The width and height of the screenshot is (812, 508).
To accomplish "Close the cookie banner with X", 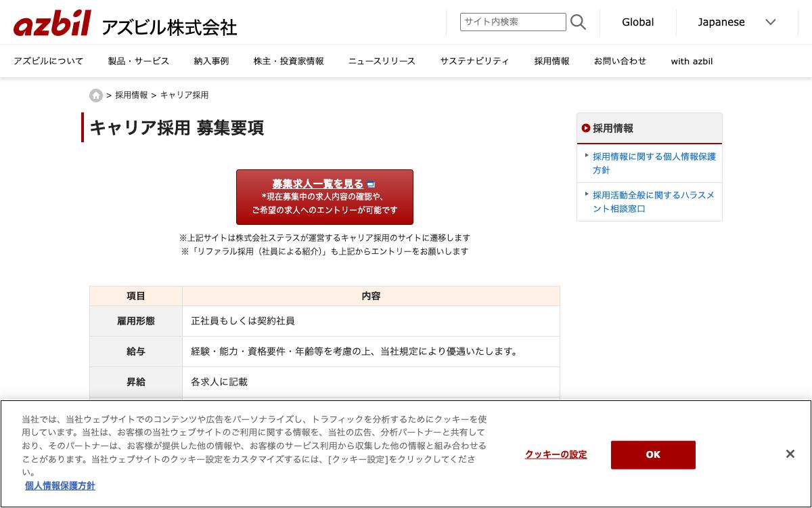I will point(790,454).
